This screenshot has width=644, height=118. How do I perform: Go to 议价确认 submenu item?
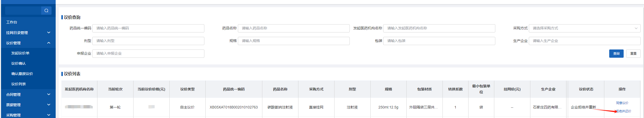(19, 63)
